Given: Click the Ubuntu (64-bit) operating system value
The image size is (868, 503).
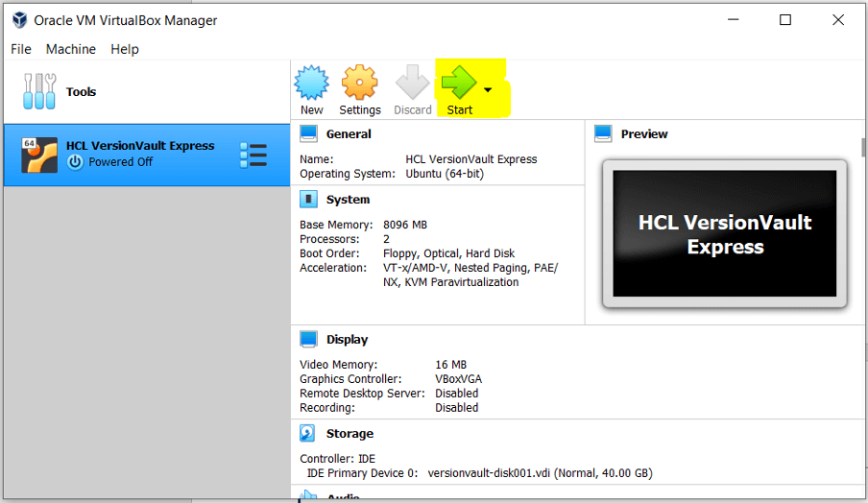Looking at the screenshot, I should [445, 174].
